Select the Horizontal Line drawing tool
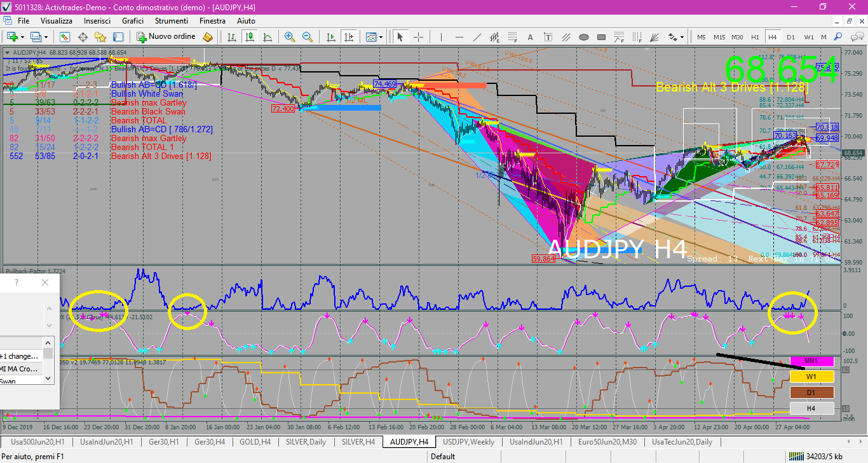Screen dimensions: 868x463 pos(458,37)
